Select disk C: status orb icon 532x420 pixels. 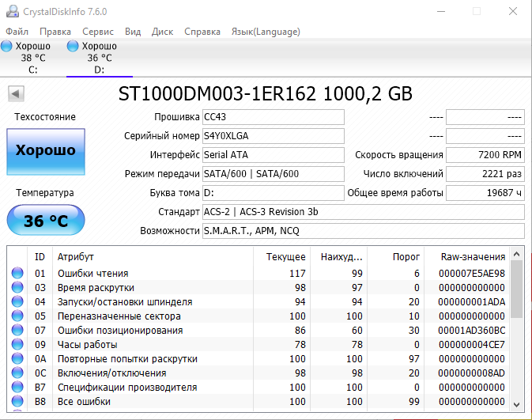pos(7,46)
